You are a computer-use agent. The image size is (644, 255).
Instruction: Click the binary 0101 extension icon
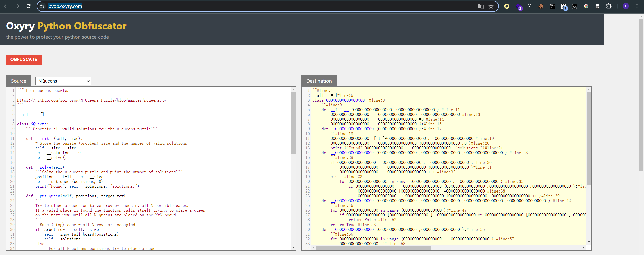pyautogui.click(x=552, y=6)
